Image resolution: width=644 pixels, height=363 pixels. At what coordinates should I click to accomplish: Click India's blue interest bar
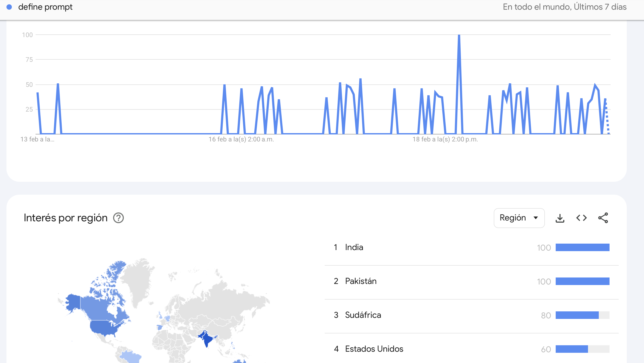[582, 247]
